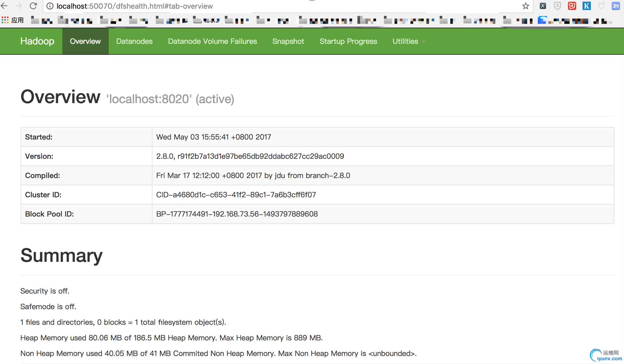This screenshot has width=624, height=364.
Task: Click the Block Pool ID: row label
Action: click(x=49, y=214)
